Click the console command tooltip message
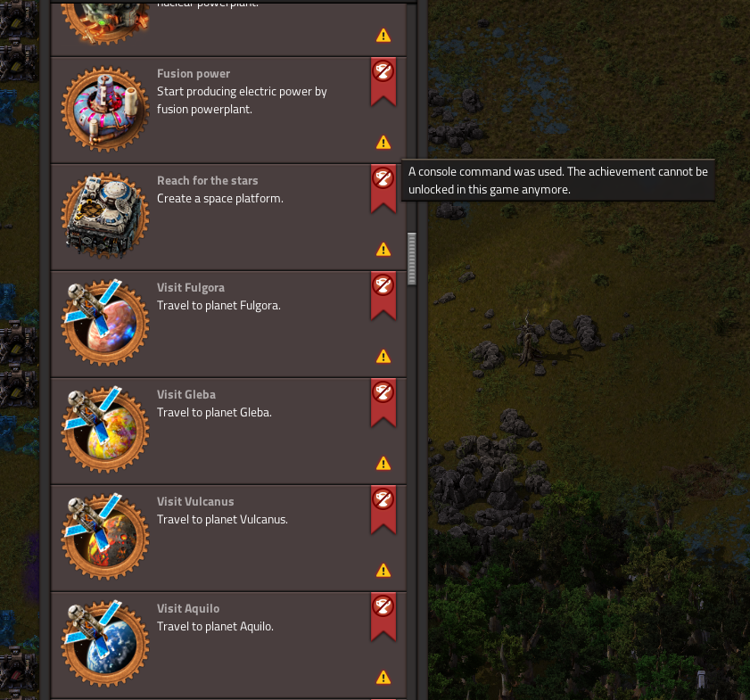Viewport: 750px width, 700px height. point(557,180)
